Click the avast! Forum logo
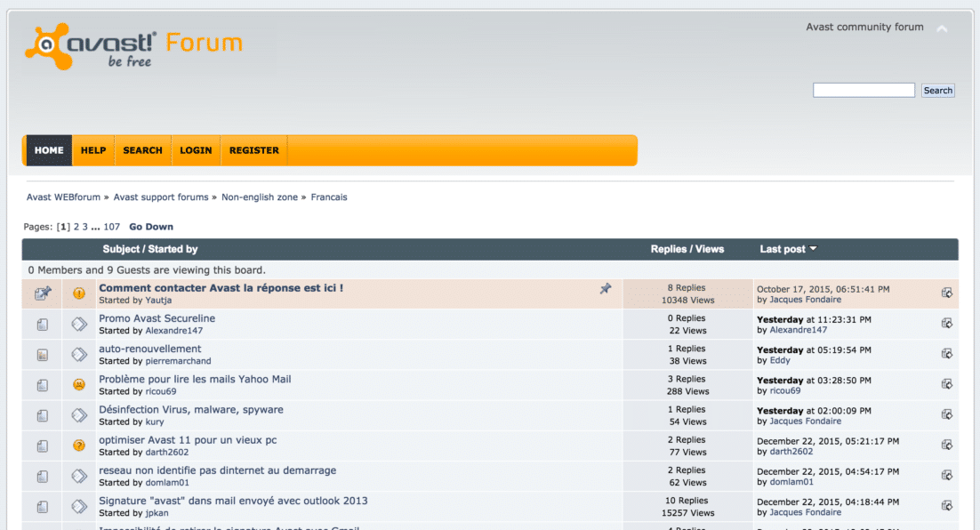This screenshot has height=530, width=980. [x=133, y=46]
